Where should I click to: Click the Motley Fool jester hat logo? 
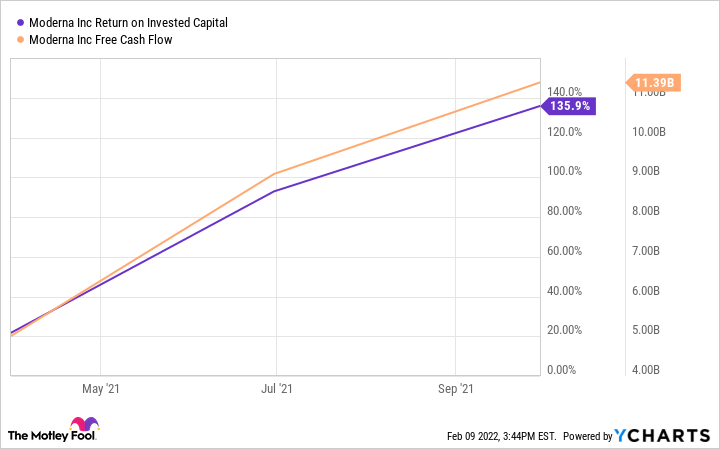coord(85,425)
